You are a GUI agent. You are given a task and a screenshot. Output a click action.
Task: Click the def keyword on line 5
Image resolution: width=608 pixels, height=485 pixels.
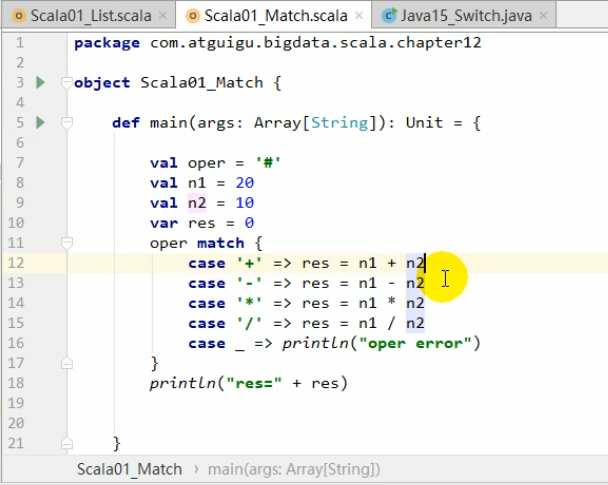click(126, 123)
